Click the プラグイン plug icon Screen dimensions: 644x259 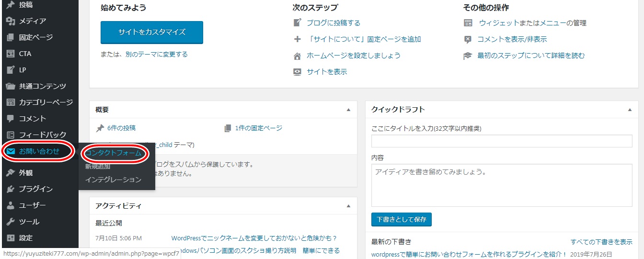pos(11,189)
